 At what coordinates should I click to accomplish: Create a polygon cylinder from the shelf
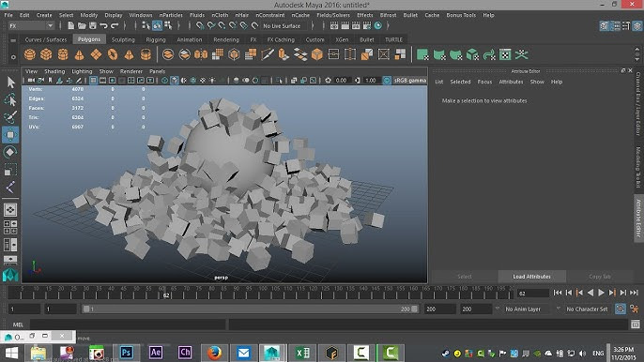[x=63, y=54]
